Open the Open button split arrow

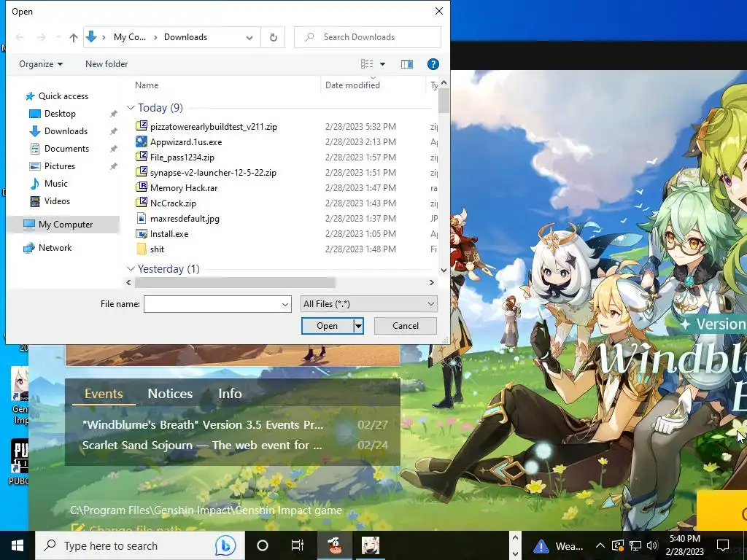pos(358,326)
